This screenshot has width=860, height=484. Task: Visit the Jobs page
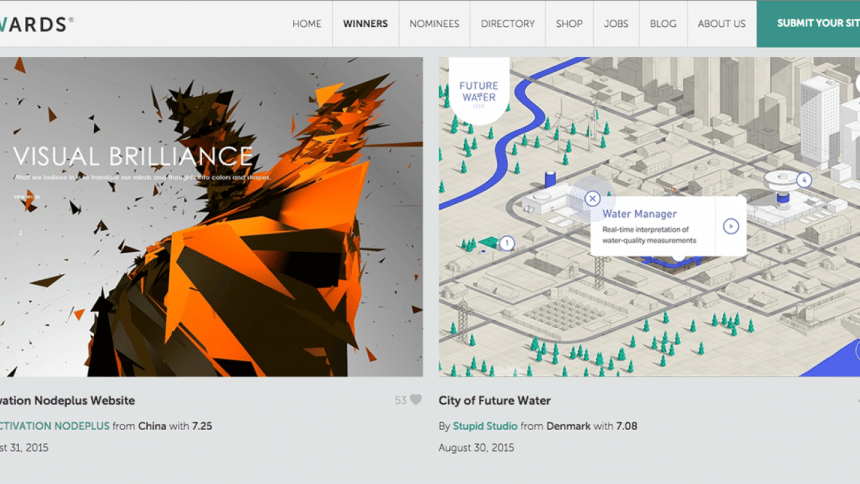tap(616, 24)
